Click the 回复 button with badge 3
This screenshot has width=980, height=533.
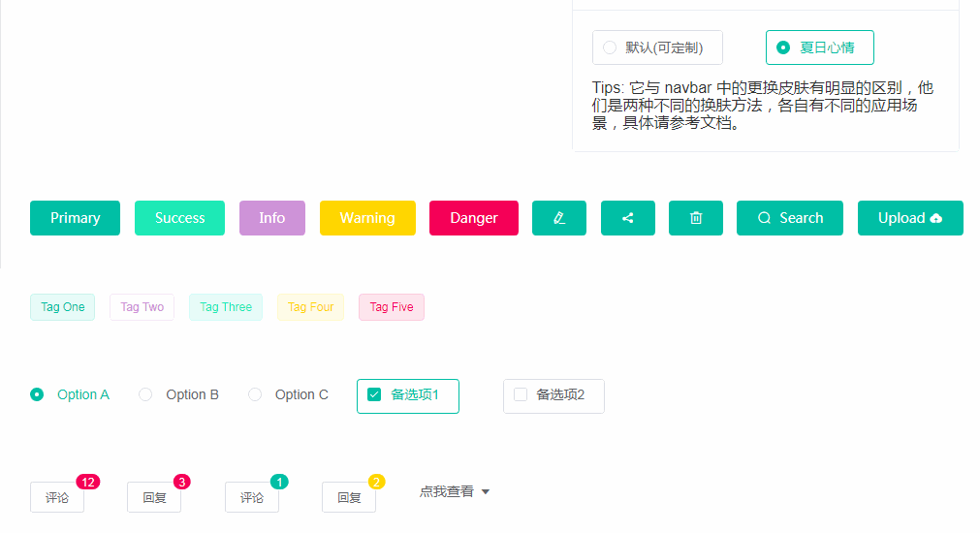(154, 497)
